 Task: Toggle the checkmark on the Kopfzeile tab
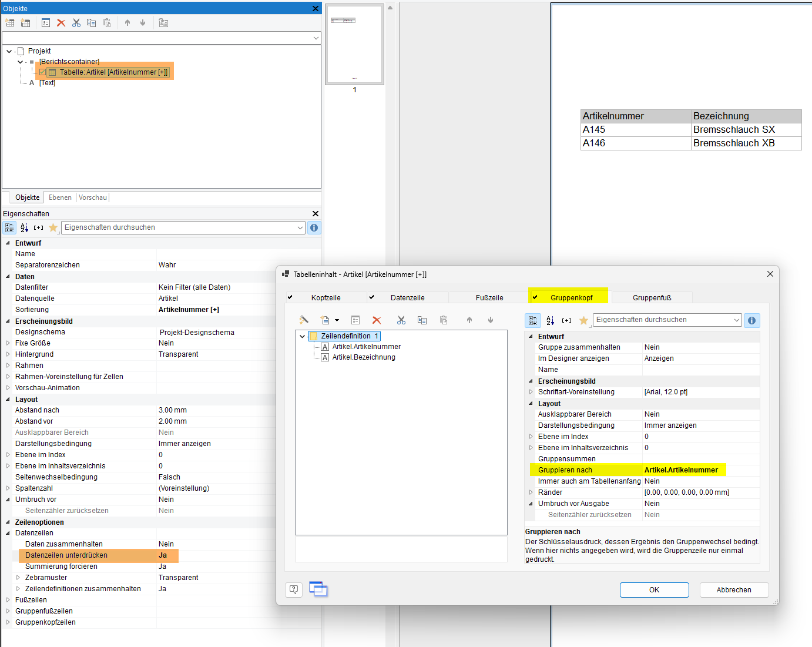point(290,297)
